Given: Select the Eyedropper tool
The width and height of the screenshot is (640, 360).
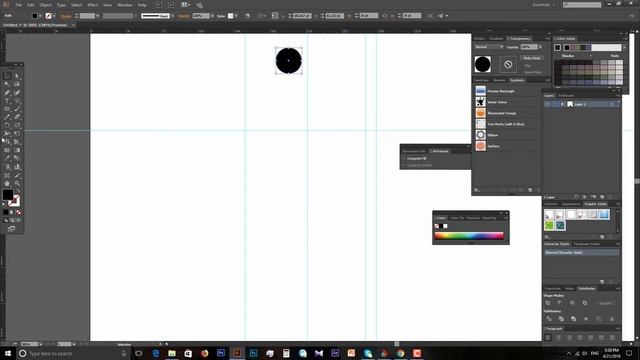Looking at the screenshot, I should coord(7,158).
